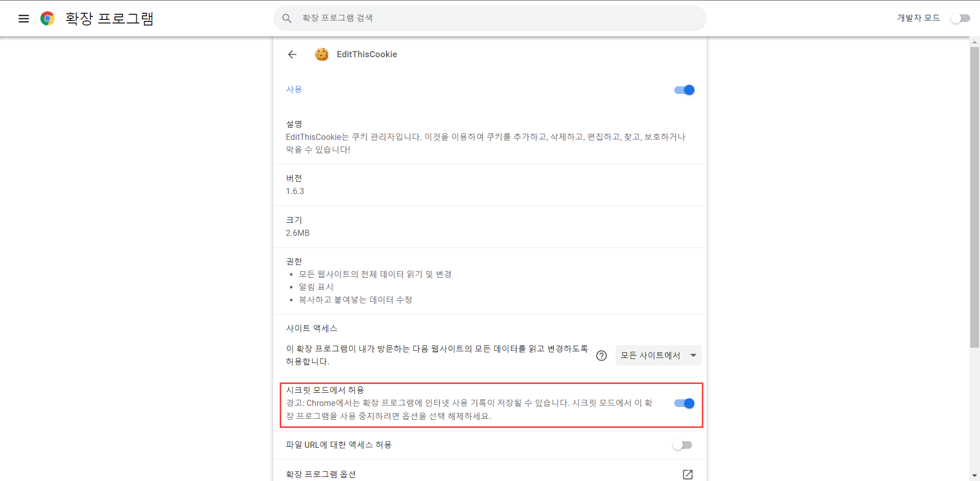This screenshot has height=481, width=980.
Task: Click permission 모든 웹사이트의 전체 데이터 읽기 및 변경
Action: tap(375, 274)
